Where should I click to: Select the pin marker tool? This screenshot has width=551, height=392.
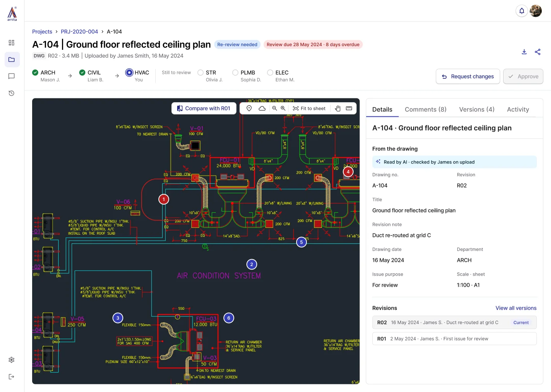[x=249, y=108]
